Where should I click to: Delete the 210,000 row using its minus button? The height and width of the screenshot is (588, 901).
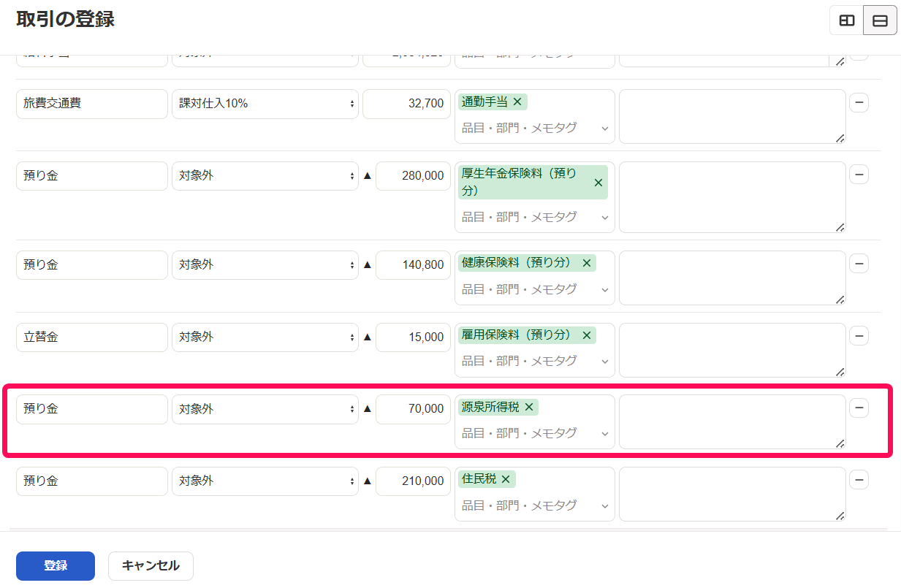tap(859, 480)
